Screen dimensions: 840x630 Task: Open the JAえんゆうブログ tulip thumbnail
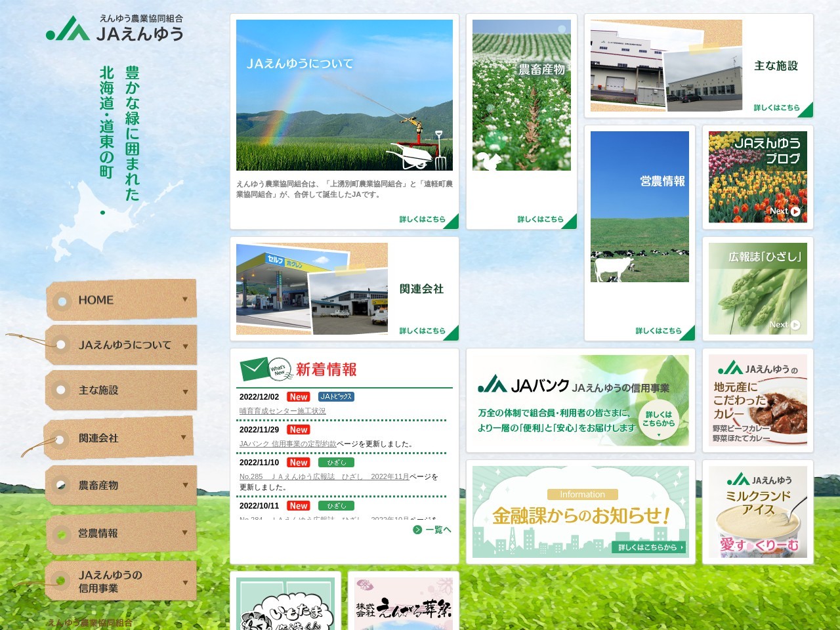click(758, 177)
